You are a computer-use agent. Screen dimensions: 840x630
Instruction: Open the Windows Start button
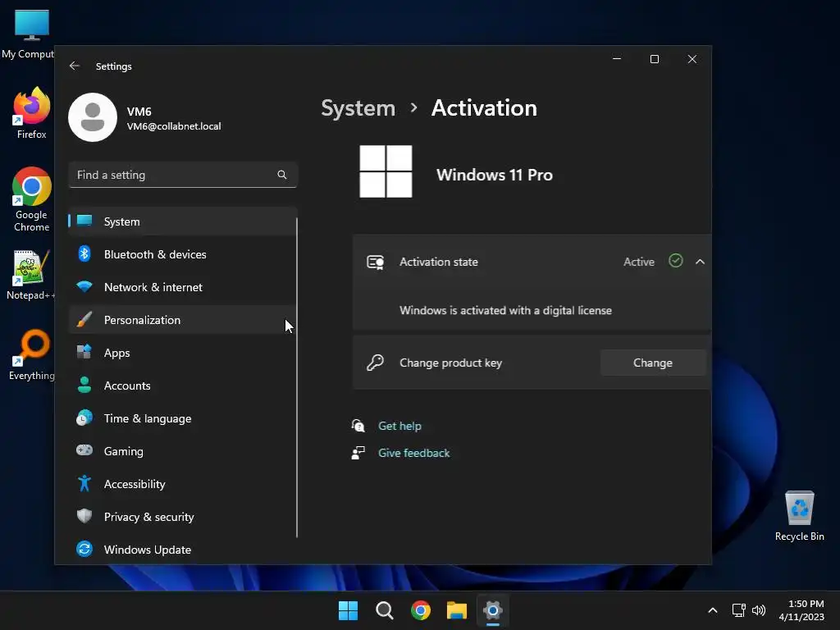348,610
